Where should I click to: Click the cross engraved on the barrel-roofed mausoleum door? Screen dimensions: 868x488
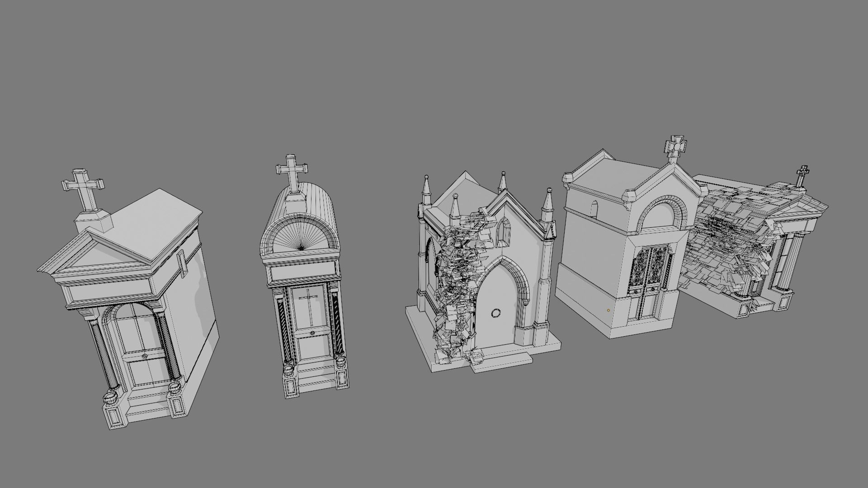309,307
